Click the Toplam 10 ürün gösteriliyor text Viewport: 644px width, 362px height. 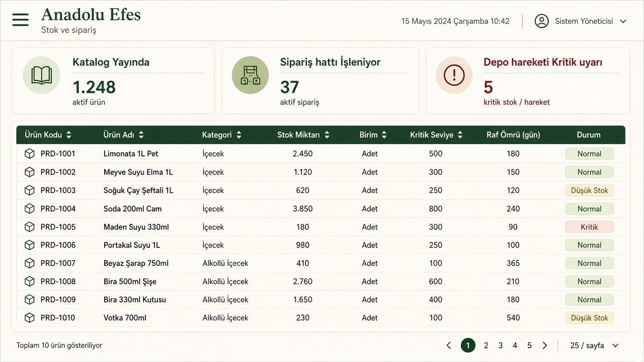click(59, 345)
